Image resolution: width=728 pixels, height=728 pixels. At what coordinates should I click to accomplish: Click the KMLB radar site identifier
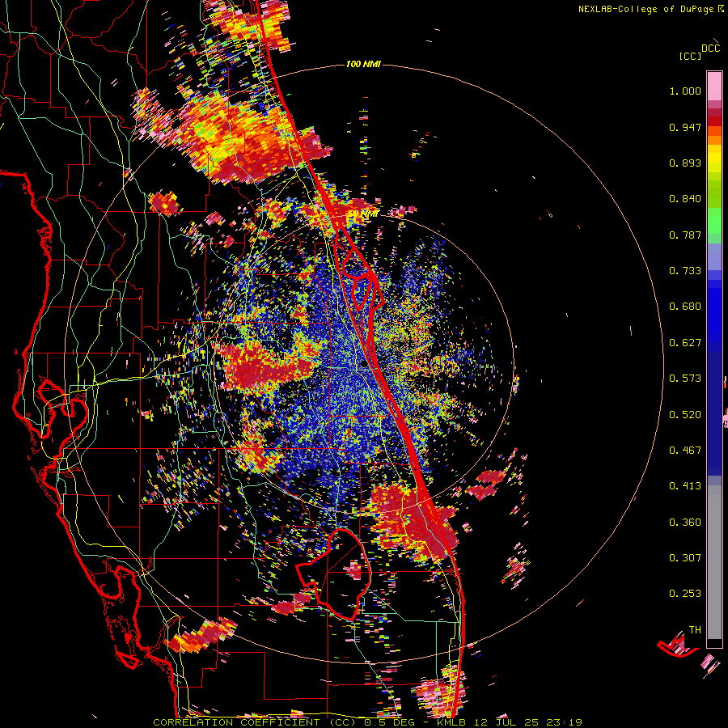tap(453, 722)
